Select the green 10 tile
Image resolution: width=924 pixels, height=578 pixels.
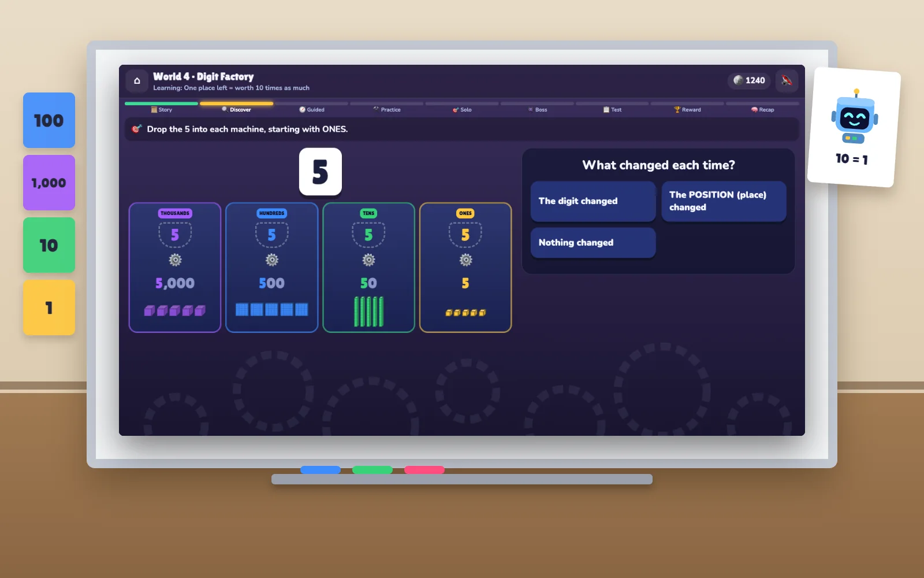click(x=49, y=245)
